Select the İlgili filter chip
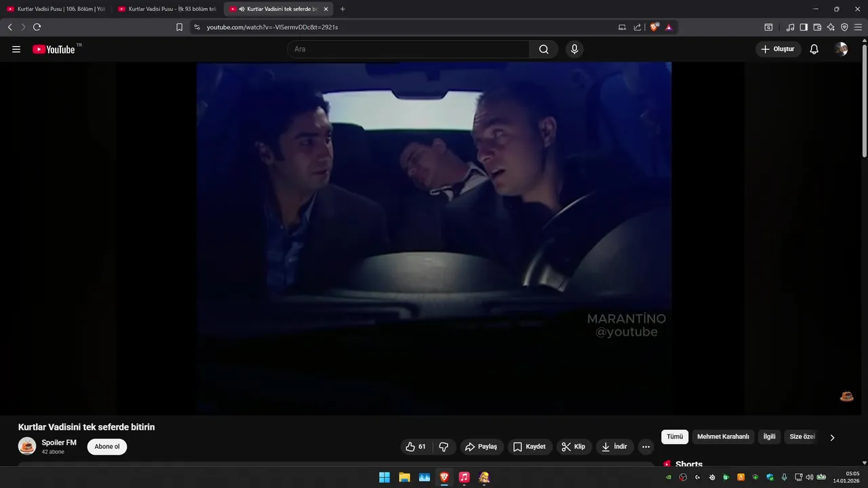The width and height of the screenshot is (868, 488). 770,437
